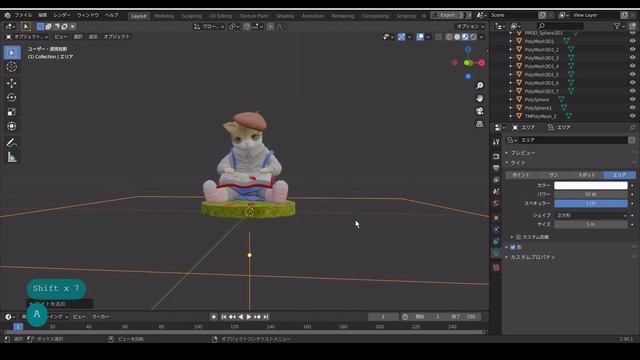Hide PolySphere using its eye icon
The width and height of the screenshot is (640, 360).
632,100
